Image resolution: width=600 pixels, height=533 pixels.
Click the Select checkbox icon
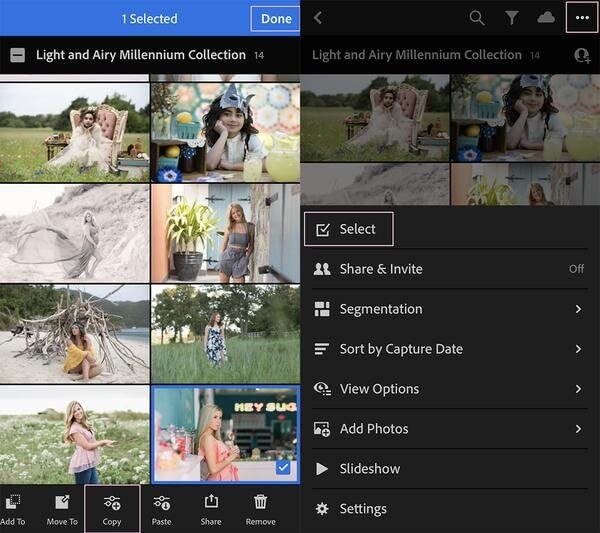click(x=322, y=229)
